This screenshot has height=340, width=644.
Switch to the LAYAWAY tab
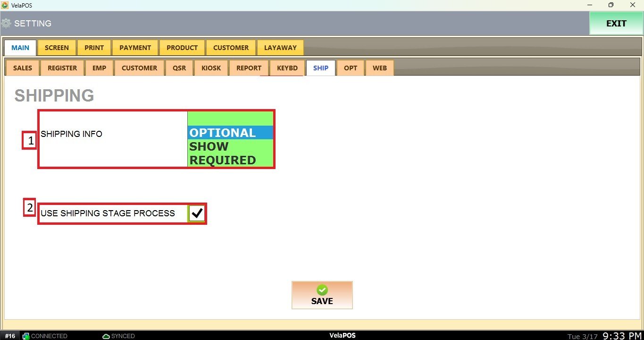click(x=280, y=48)
